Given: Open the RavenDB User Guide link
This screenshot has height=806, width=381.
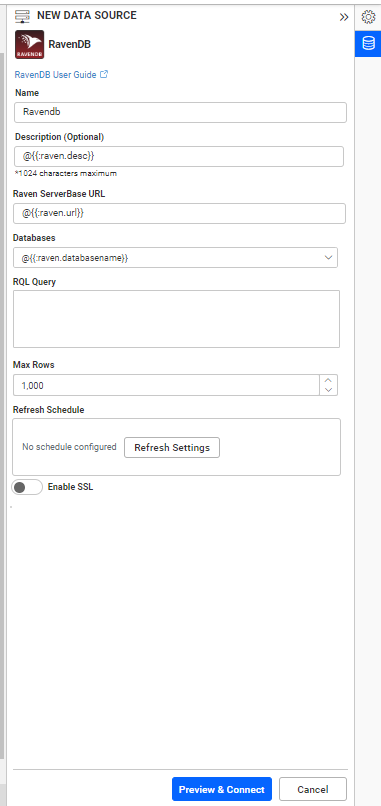Looking at the screenshot, I should click(56, 75).
